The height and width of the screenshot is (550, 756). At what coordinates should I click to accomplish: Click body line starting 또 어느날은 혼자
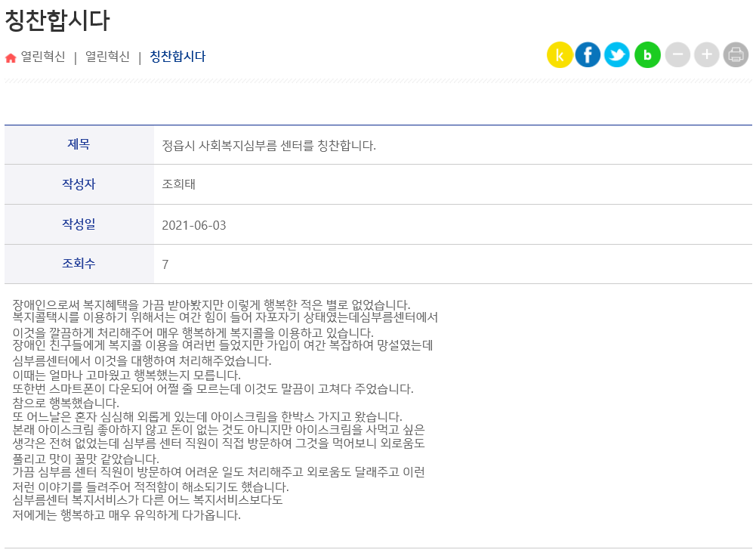tap(208, 417)
